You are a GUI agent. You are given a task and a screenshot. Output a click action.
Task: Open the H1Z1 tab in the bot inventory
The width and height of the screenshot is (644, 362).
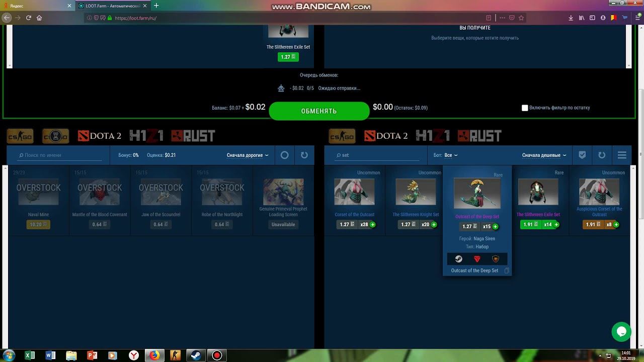(433, 136)
